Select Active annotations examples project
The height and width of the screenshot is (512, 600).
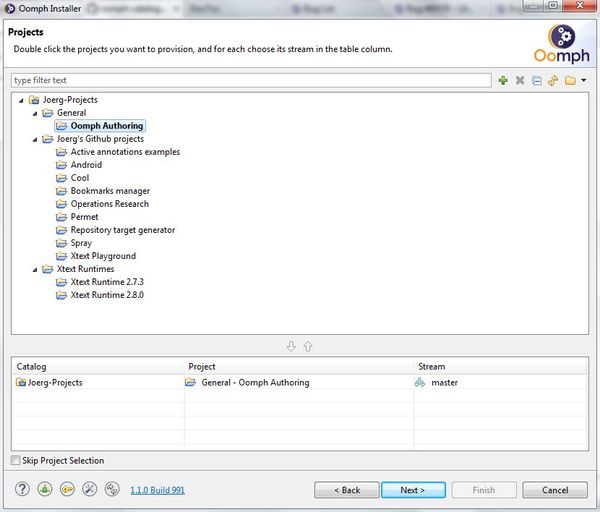pos(125,152)
